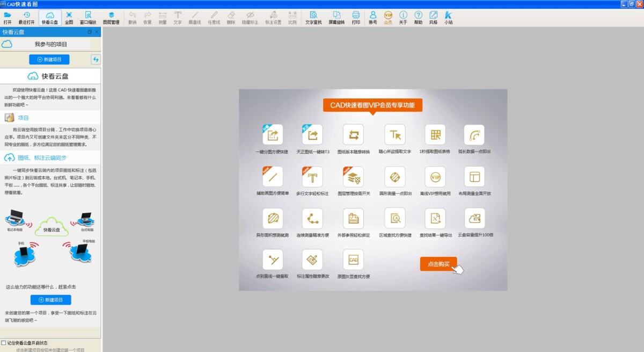Select the 测量 measure tool
This screenshot has height=352, width=644.
pos(163,18)
